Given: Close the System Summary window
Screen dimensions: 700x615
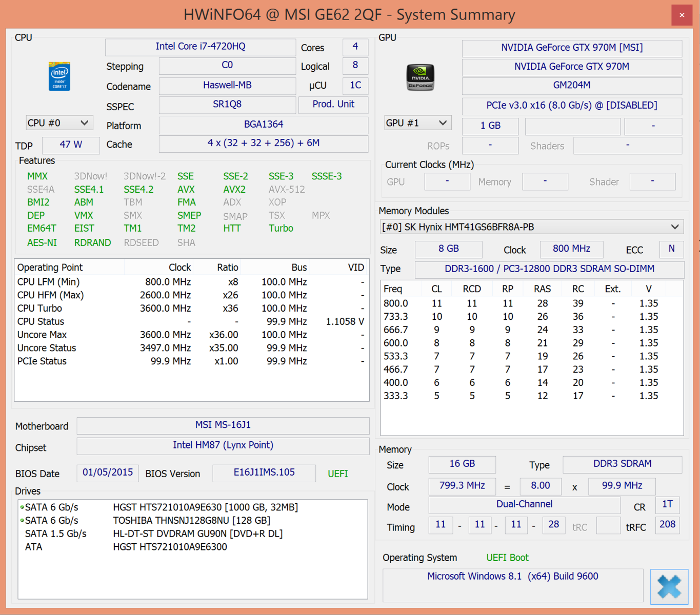Looking at the screenshot, I should (x=682, y=15).
